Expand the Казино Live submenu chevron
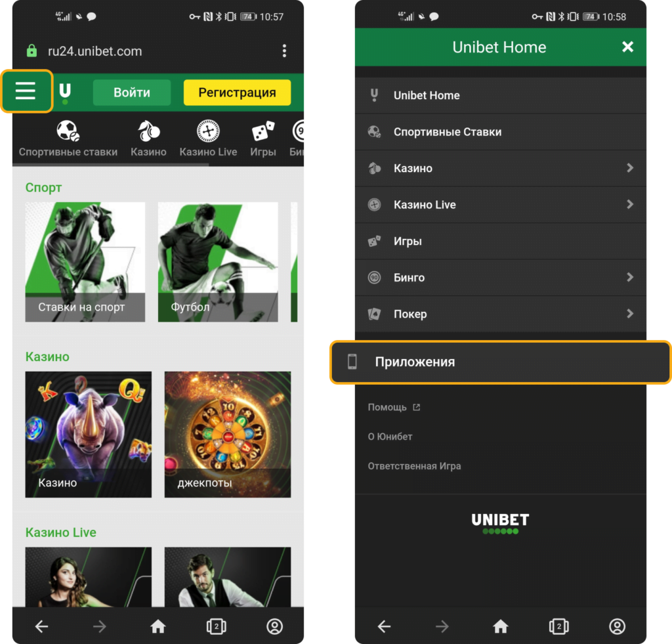Image resolution: width=672 pixels, height=644 pixels. coord(630,205)
